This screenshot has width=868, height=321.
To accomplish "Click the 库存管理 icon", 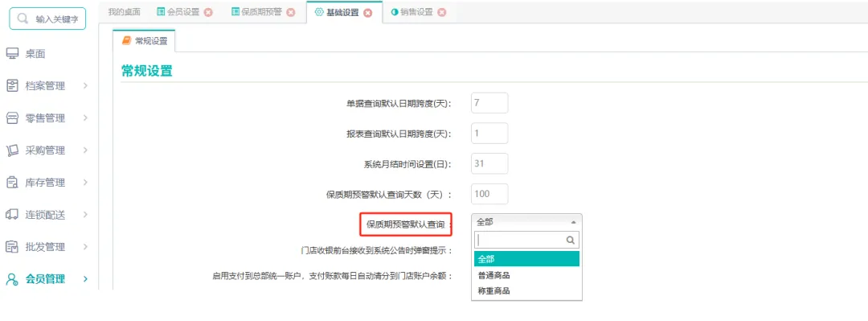I will 12,183.
